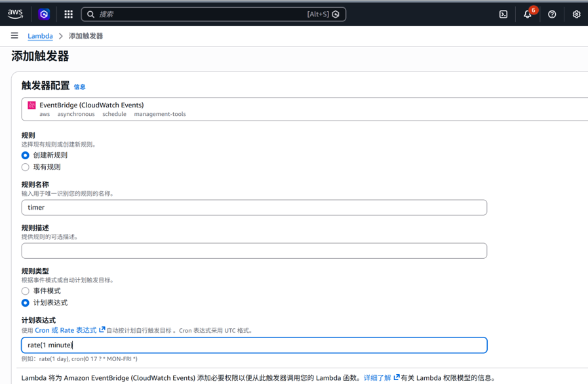Click the 规则名称 field containing timer
The height and width of the screenshot is (384, 588).
coord(254,207)
